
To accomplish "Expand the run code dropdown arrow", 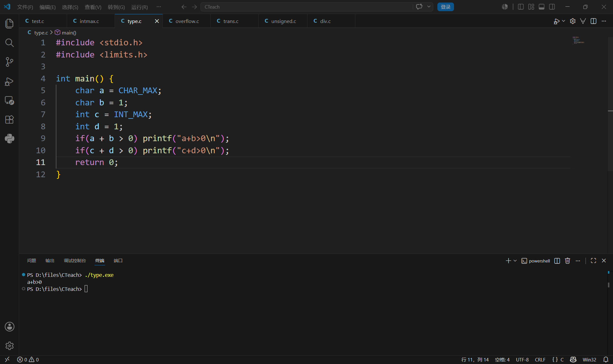I will pos(564,21).
